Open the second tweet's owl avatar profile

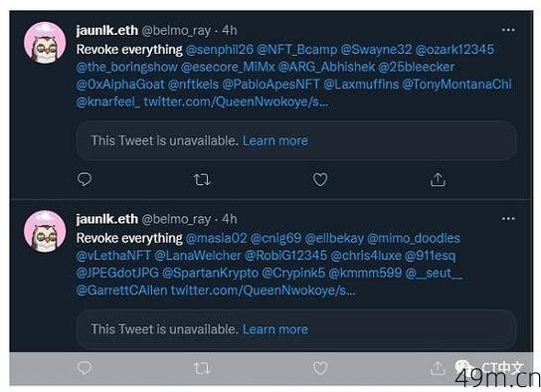pos(45,231)
